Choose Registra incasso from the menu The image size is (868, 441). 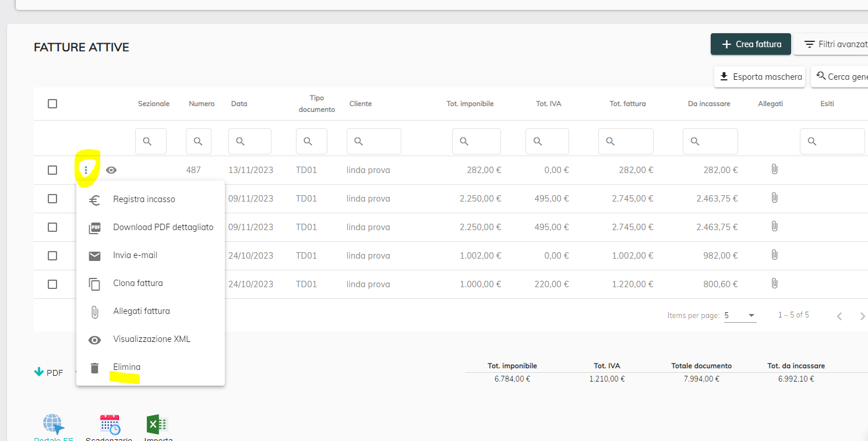coord(150,199)
